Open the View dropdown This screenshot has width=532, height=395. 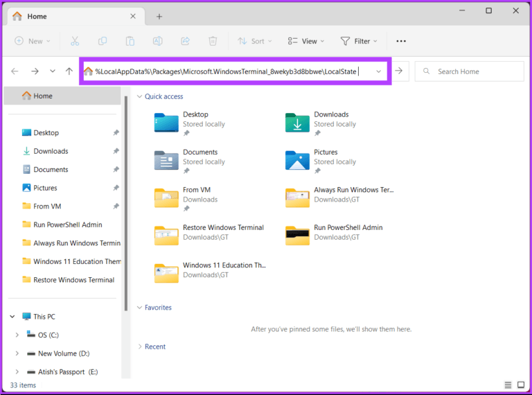tap(306, 41)
